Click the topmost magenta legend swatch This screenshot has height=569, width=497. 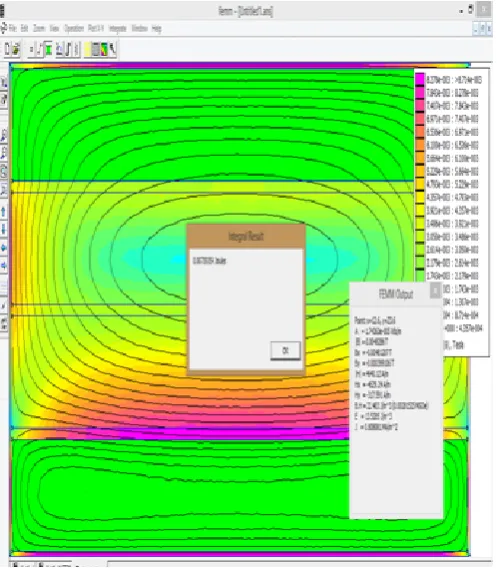coord(420,79)
